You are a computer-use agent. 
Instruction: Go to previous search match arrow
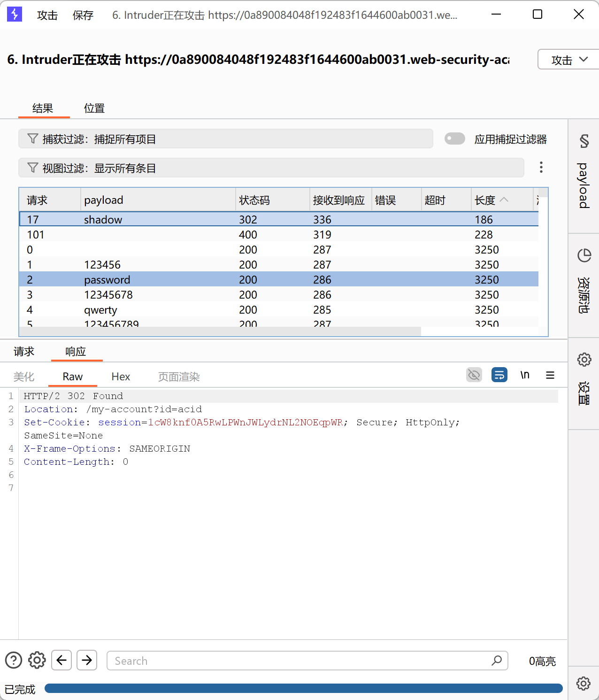(x=61, y=660)
